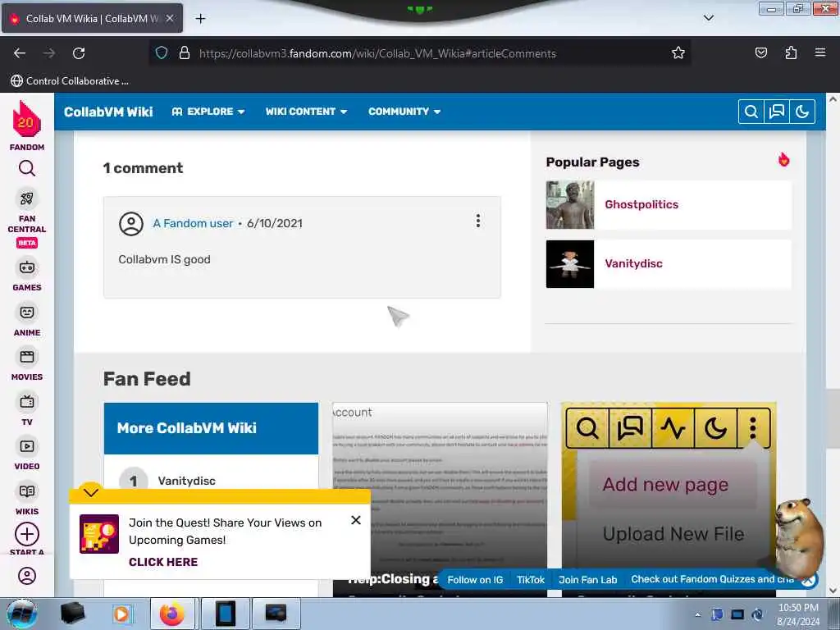
Task: Close the Collab VM Wikia tab
Action: (170, 18)
